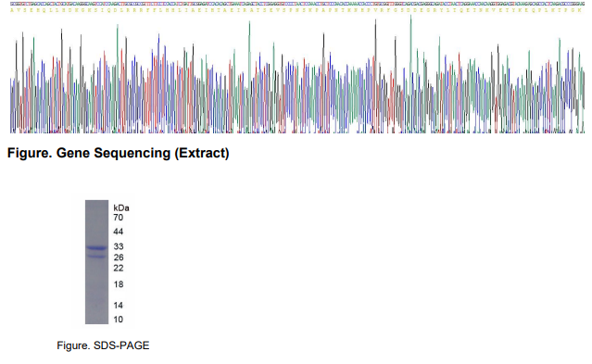Click the bottom of the gel lane near 10 kDa

coord(97,320)
